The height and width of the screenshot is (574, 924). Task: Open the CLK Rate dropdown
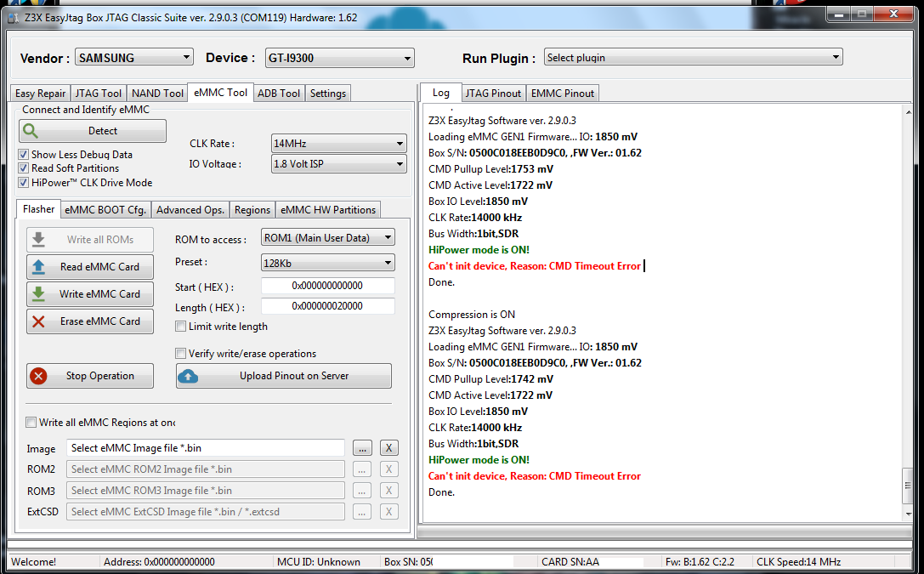pyautogui.click(x=339, y=143)
